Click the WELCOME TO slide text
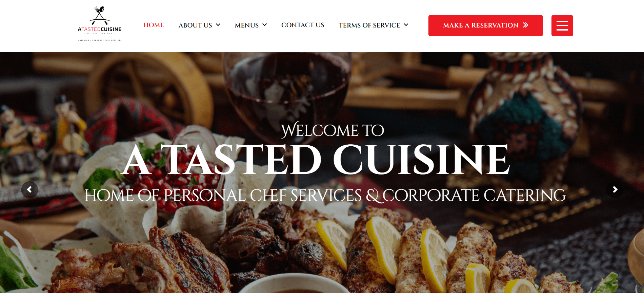Viewport: 644px width, 293px height. (333, 130)
